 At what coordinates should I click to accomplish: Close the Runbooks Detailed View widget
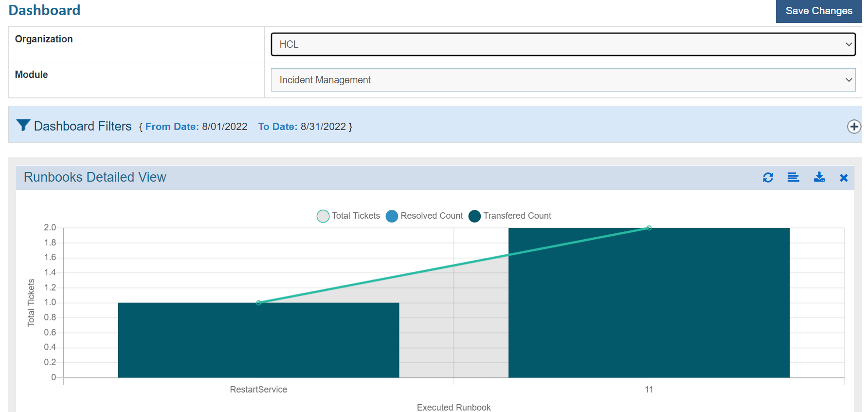844,178
